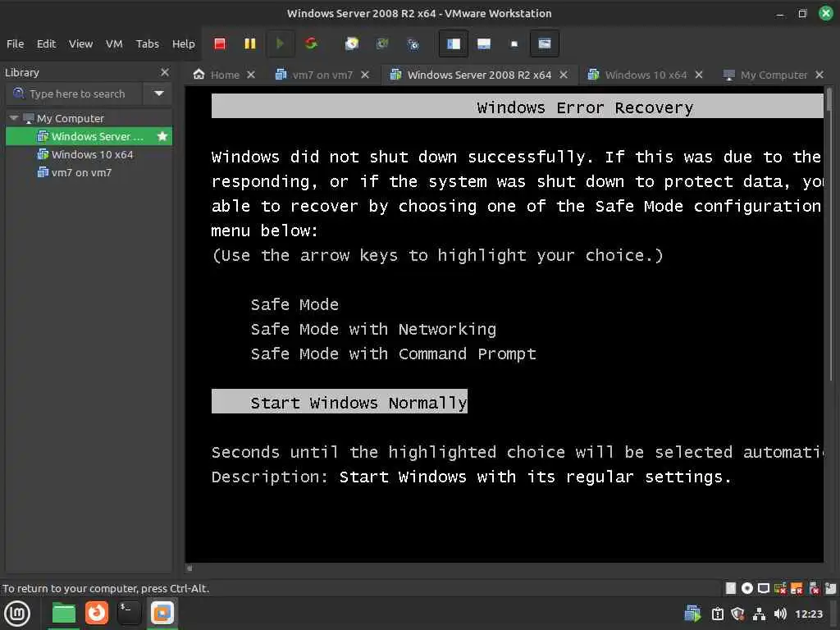Close the vm7 on vm7 tab
Image resolution: width=840 pixels, height=630 pixels.
point(365,75)
